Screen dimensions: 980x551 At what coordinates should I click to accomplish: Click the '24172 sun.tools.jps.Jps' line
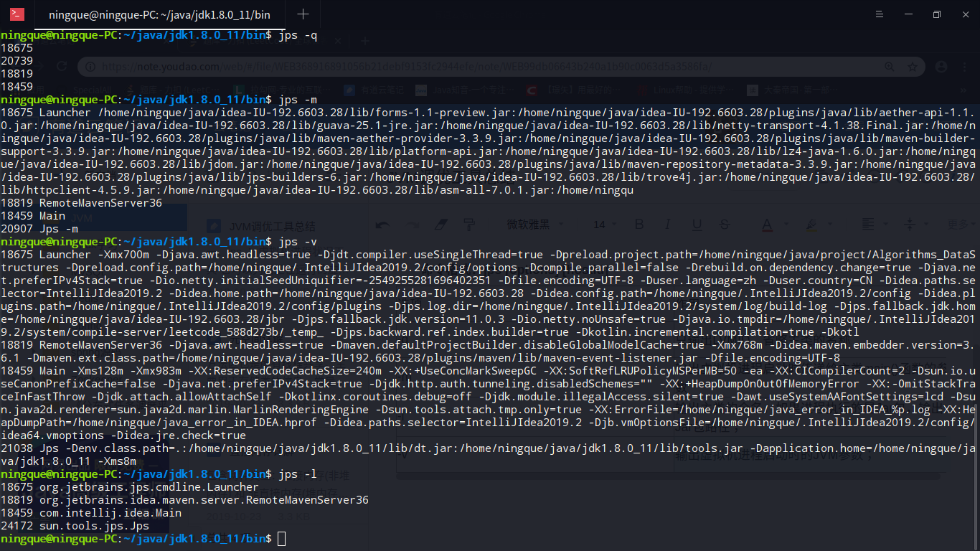(75, 526)
